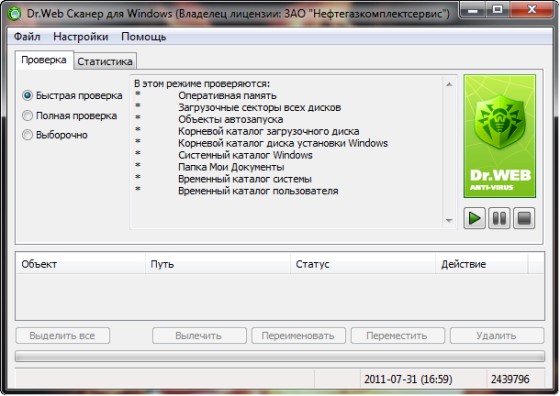Click the Оперативная память list line
The height and width of the screenshot is (396, 560).
coord(227,95)
